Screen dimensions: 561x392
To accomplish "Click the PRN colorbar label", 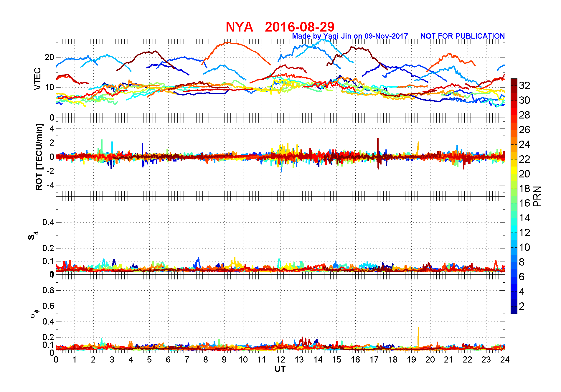I will pos(537,196).
